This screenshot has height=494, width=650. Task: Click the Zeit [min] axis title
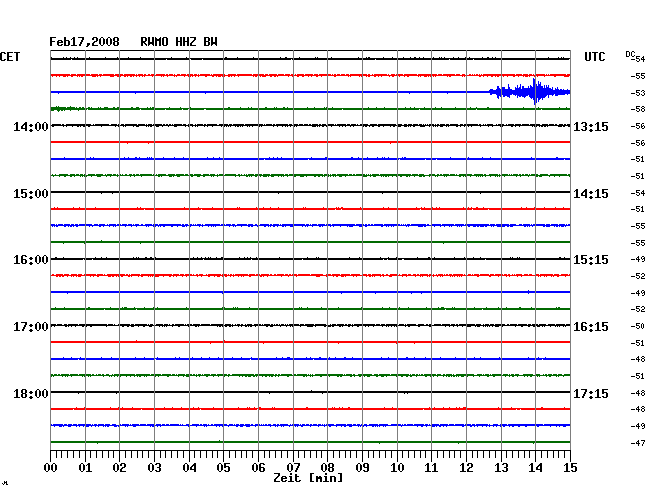pyautogui.click(x=308, y=478)
